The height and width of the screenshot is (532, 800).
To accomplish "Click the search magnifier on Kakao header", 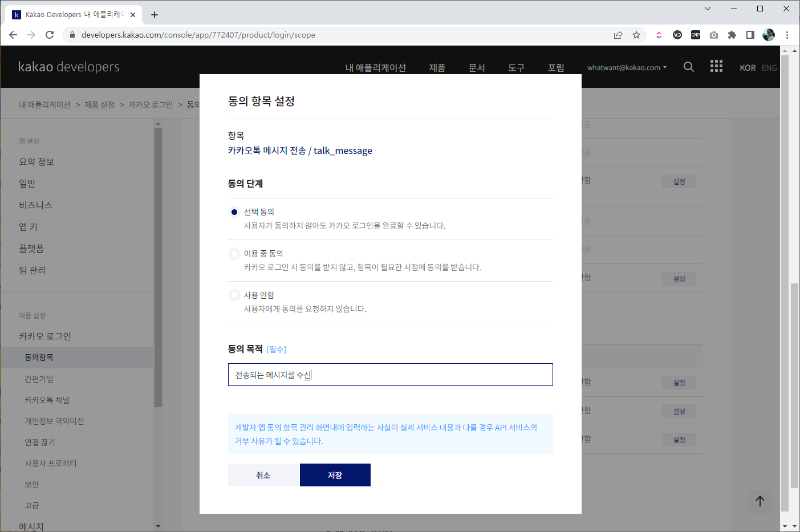I will [x=689, y=67].
